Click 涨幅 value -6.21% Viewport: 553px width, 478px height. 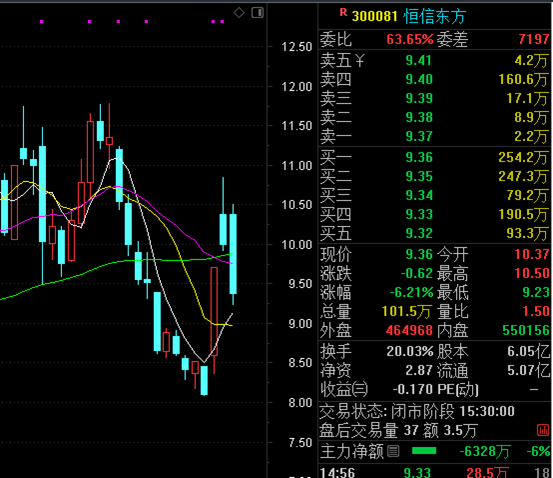[x=411, y=292]
